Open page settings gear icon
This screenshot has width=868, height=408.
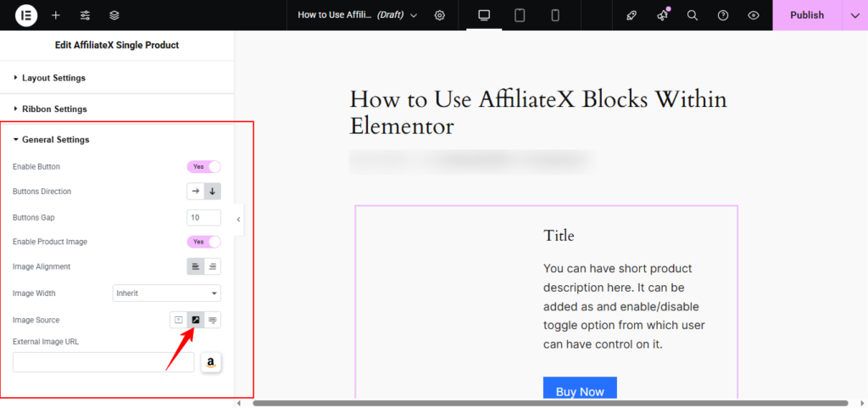[x=439, y=15]
